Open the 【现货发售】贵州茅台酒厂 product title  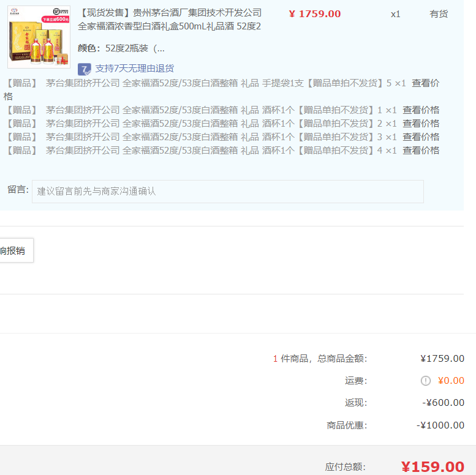[x=170, y=20]
